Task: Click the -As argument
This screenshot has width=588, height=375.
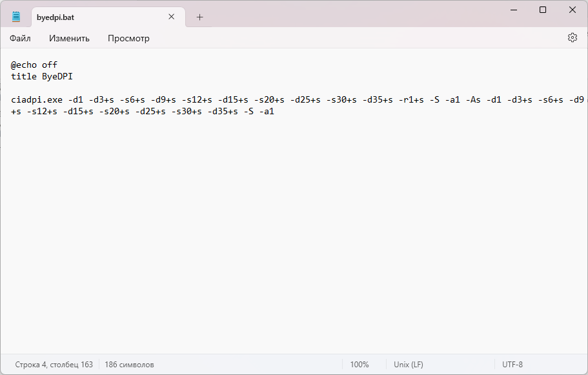Action: coord(473,100)
